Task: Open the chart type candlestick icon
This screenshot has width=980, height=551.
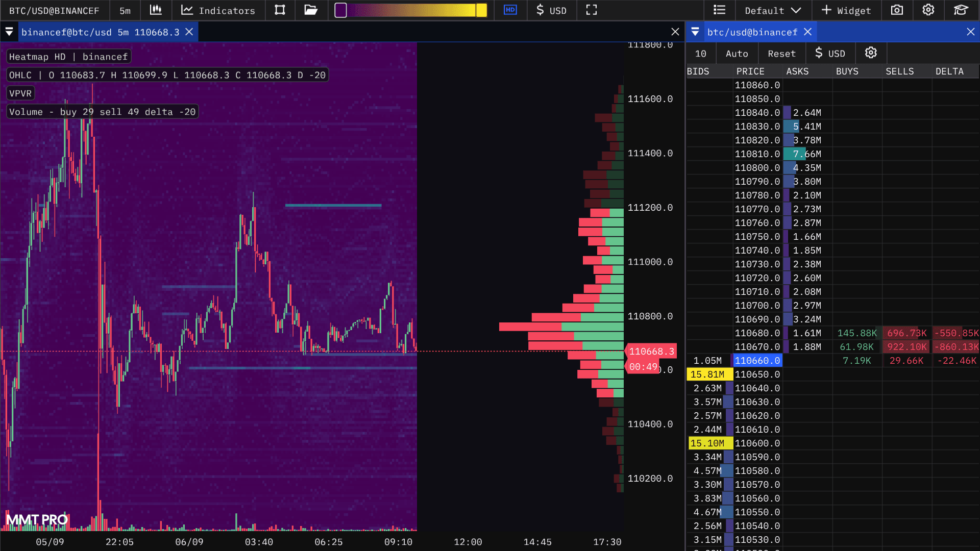Action: point(156,10)
